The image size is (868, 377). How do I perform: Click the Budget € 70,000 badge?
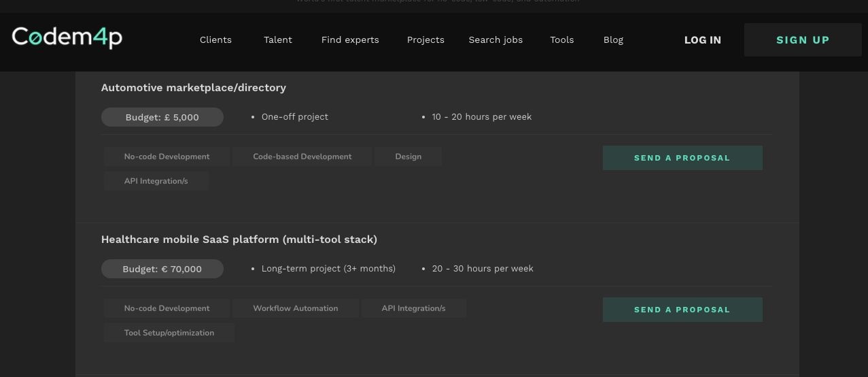(x=162, y=269)
